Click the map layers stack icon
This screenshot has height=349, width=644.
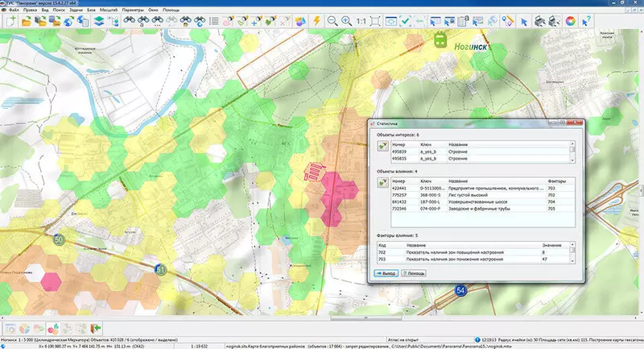point(98,22)
